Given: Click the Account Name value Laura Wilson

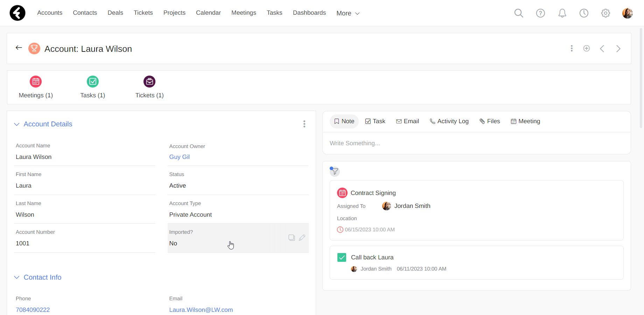Looking at the screenshot, I should [34, 157].
